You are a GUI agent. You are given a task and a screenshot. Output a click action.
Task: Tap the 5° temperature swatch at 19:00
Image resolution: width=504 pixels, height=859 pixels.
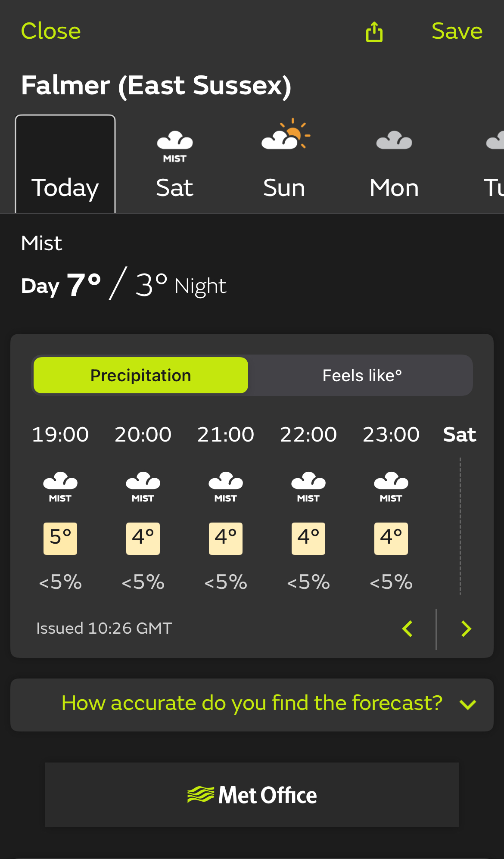[60, 538]
